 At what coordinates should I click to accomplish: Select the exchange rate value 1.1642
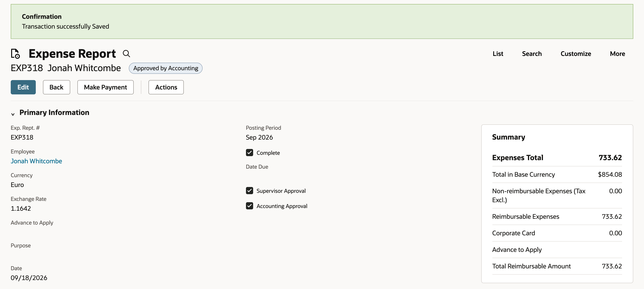click(x=21, y=208)
